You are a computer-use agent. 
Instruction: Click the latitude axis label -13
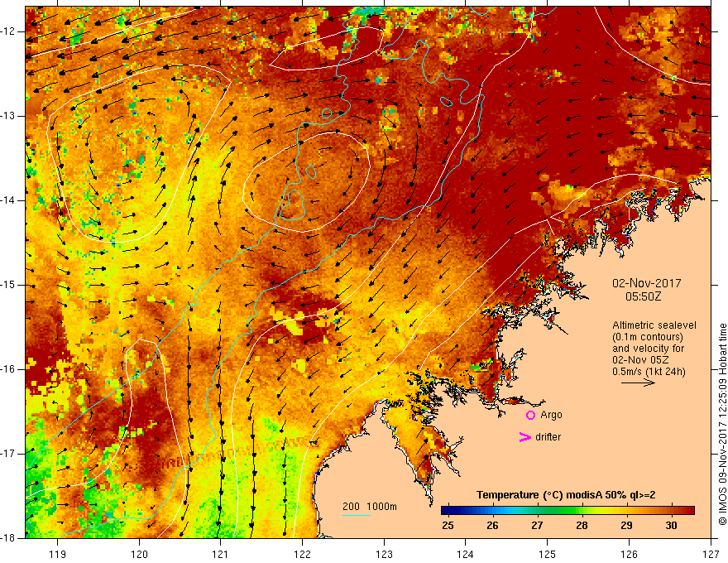[8, 116]
